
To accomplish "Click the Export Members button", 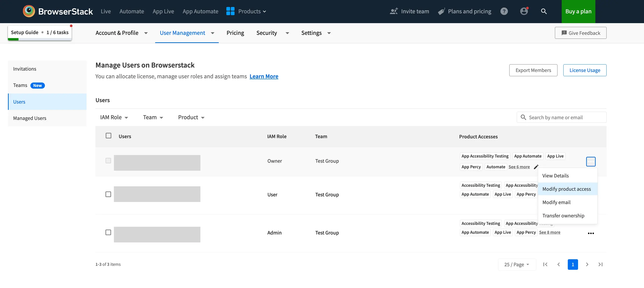I will [533, 70].
